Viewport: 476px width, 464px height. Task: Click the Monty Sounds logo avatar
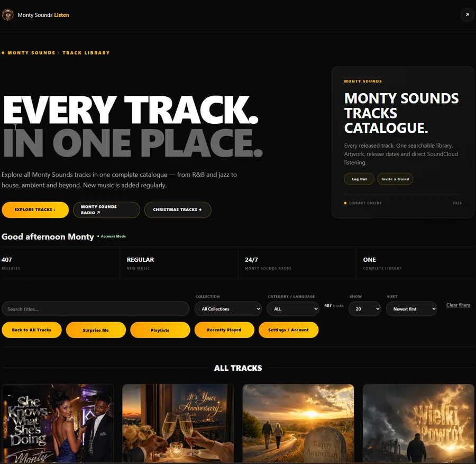[7, 15]
